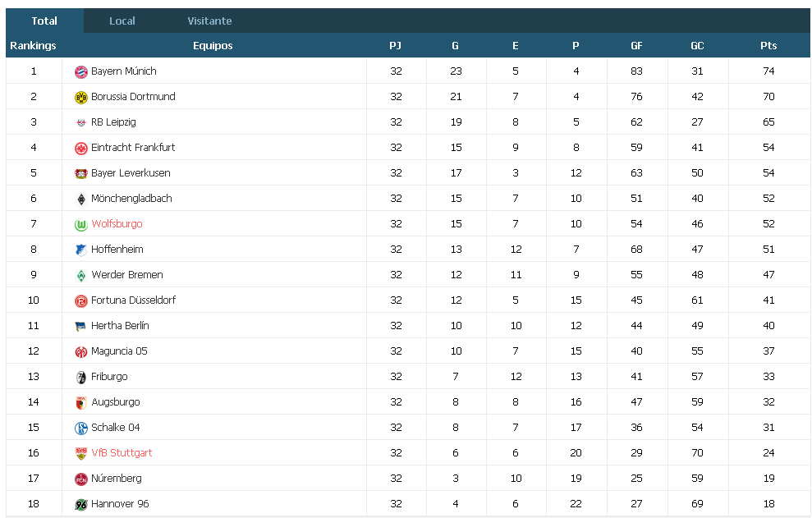Screen dimensions: 812x518
Task: Click the Pts column header
Action: pyautogui.click(x=768, y=46)
